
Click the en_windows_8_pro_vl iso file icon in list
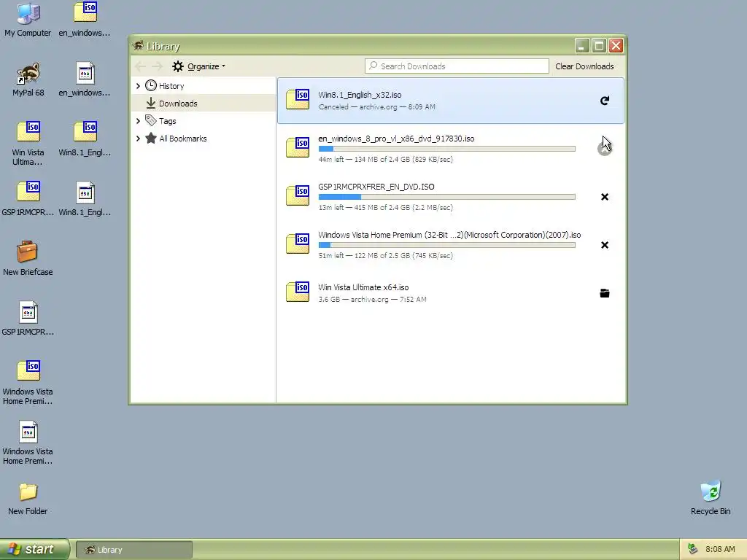(x=298, y=147)
